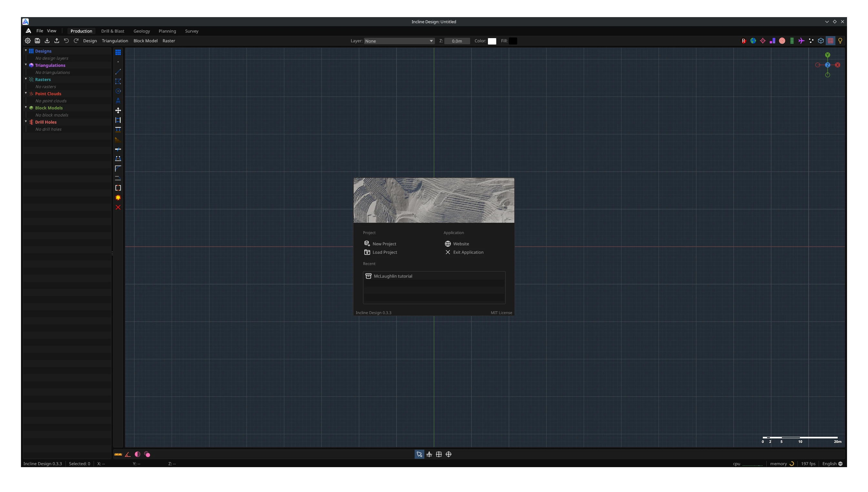
Task: Select the line drawing tool
Action: tap(118, 72)
